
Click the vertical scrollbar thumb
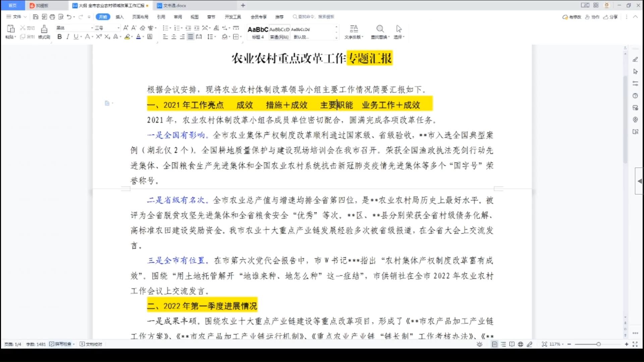point(625,119)
